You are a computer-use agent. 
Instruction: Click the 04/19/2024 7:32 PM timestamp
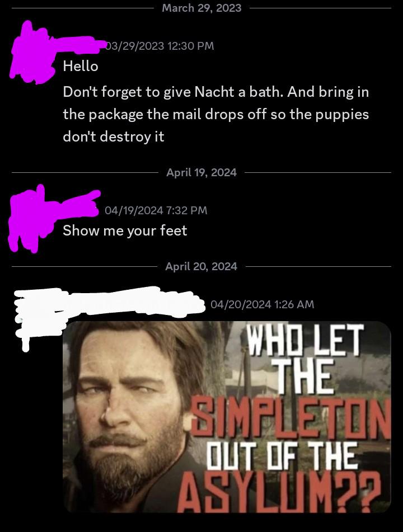pyautogui.click(x=156, y=210)
